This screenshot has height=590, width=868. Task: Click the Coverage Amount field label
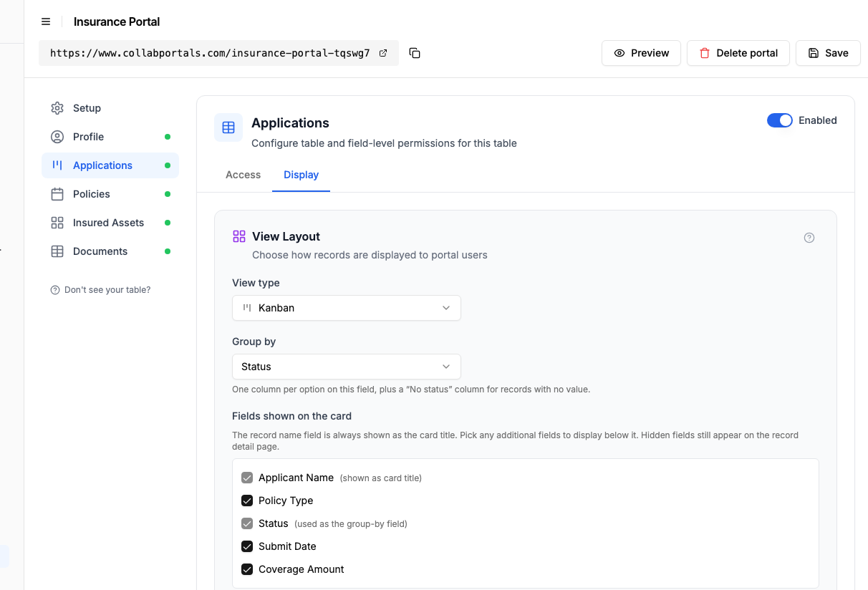click(302, 569)
